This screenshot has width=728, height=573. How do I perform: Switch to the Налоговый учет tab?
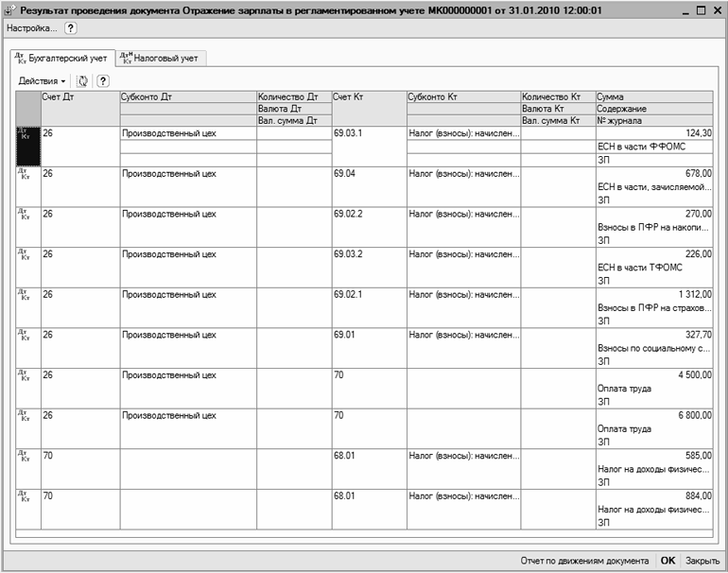[159, 59]
